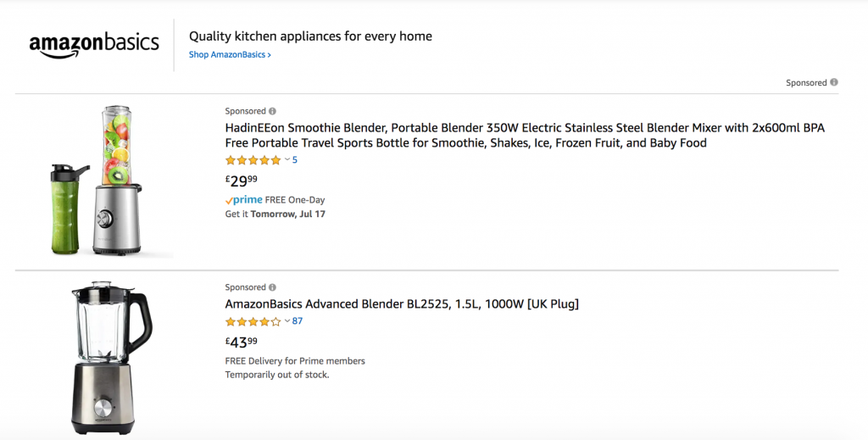Click the top-right Sponsored label text
868x440 pixels.
[805, 83]
